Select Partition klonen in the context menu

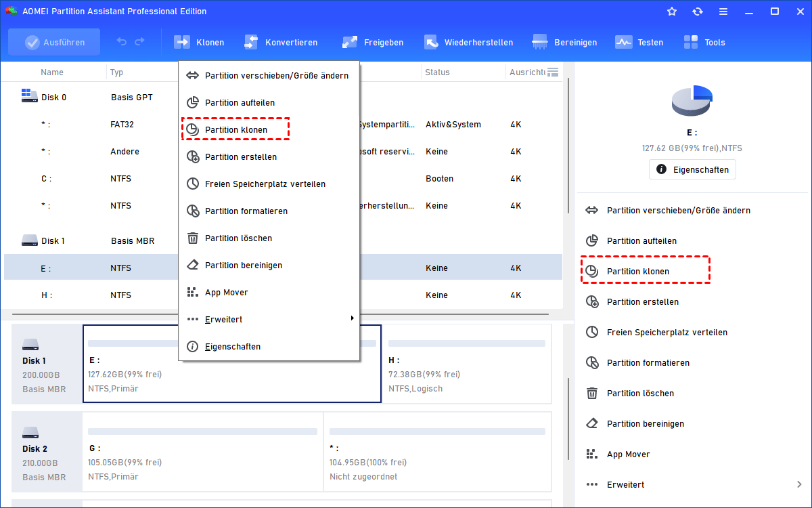tap(235, 129)
